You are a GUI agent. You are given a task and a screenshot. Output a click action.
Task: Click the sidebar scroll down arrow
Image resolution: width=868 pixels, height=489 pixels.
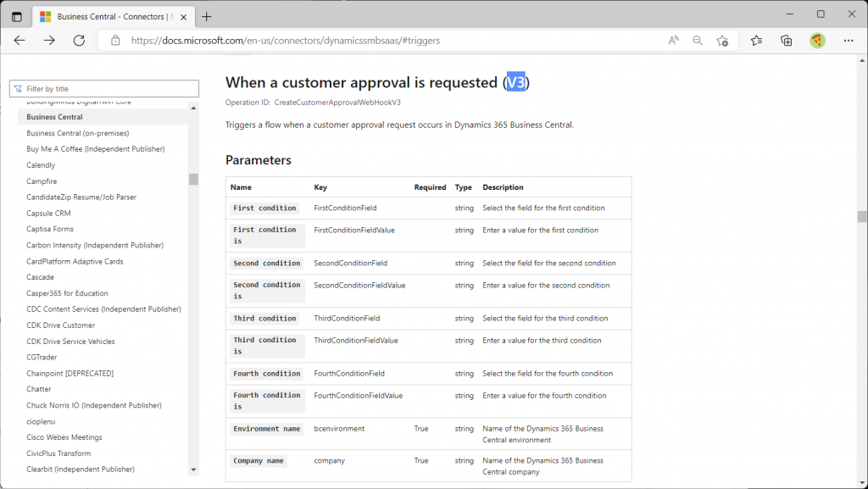(x=193, y=470)
